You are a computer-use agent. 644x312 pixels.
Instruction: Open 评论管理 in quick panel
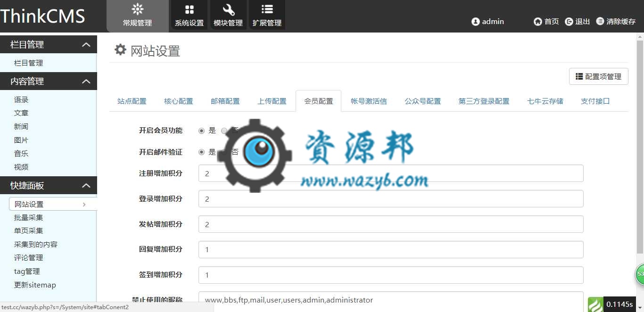(x=29, y=258)
